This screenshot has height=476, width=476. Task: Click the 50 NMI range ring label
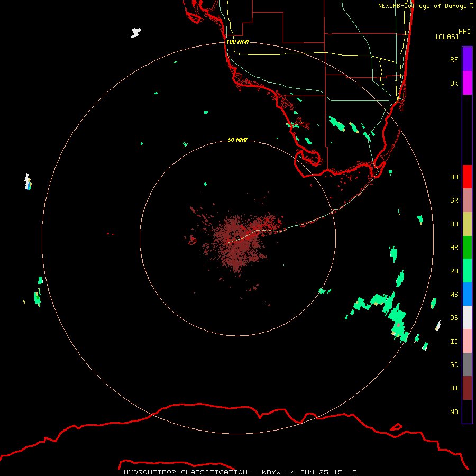pos(237,140)
